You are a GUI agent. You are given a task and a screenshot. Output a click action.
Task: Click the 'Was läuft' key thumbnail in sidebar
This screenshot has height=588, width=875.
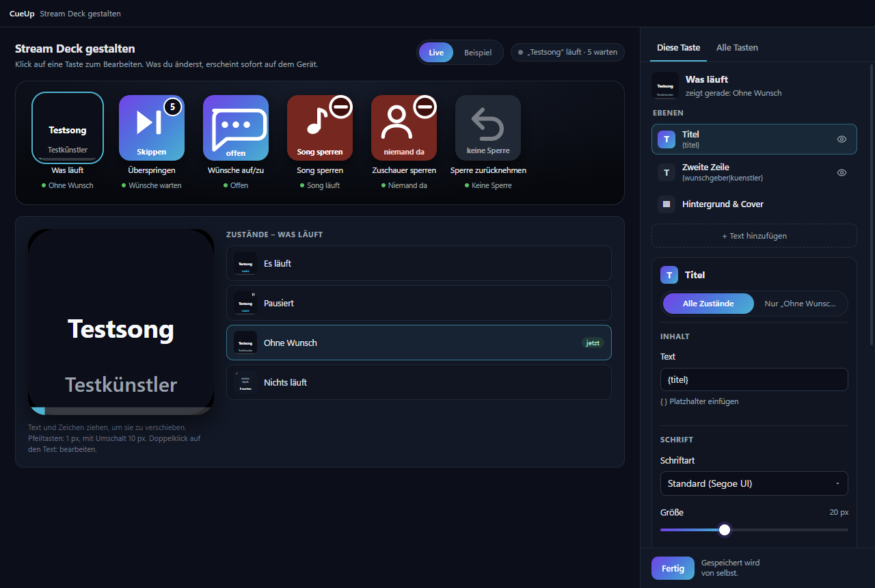[665, 85]
